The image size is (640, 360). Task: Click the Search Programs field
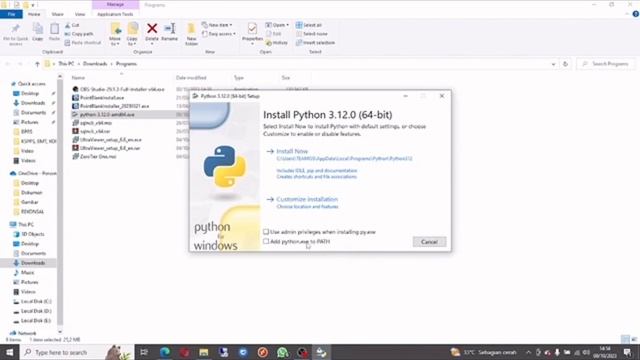[606, 64]
